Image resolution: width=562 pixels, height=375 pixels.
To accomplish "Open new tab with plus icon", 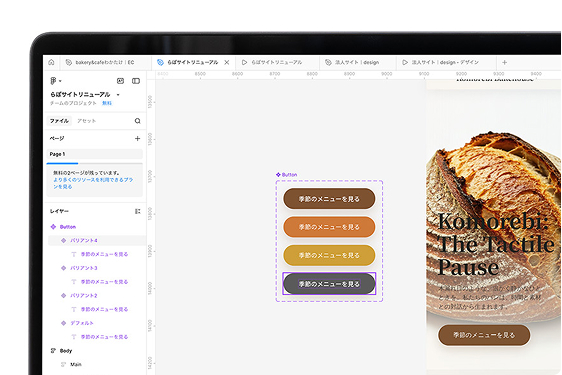I will (505, 62).
